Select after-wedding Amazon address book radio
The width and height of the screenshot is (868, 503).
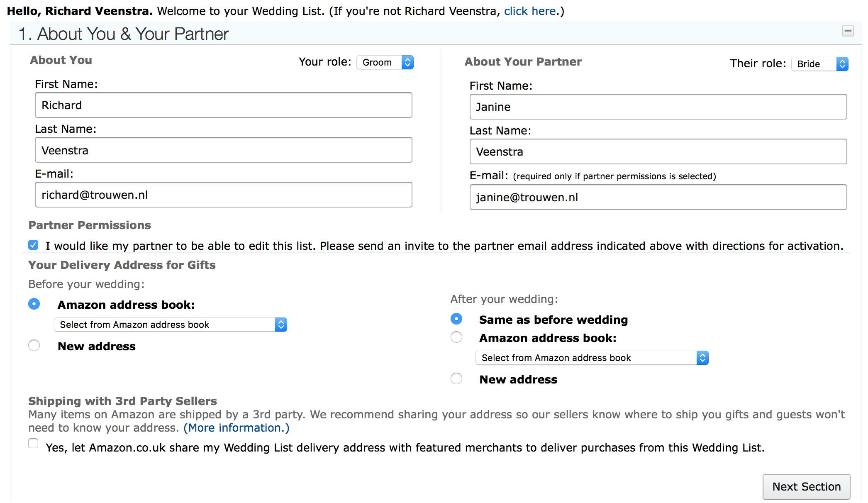456,337
